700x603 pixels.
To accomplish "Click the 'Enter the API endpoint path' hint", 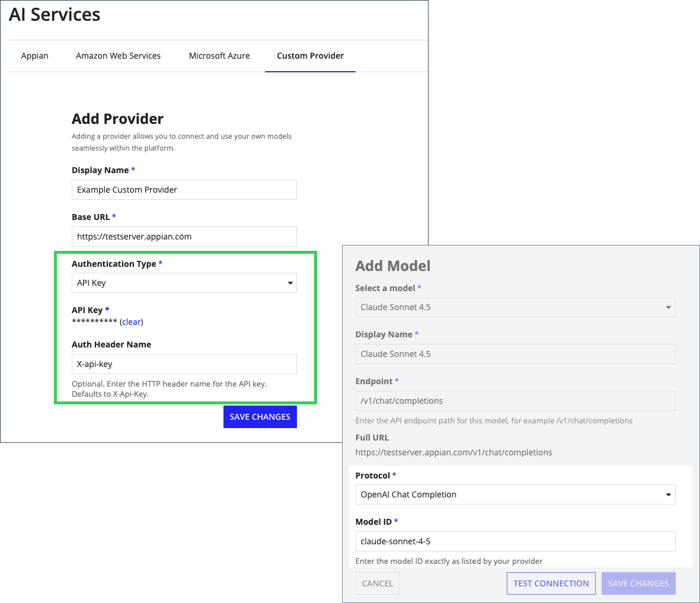I will click(494, 421).
